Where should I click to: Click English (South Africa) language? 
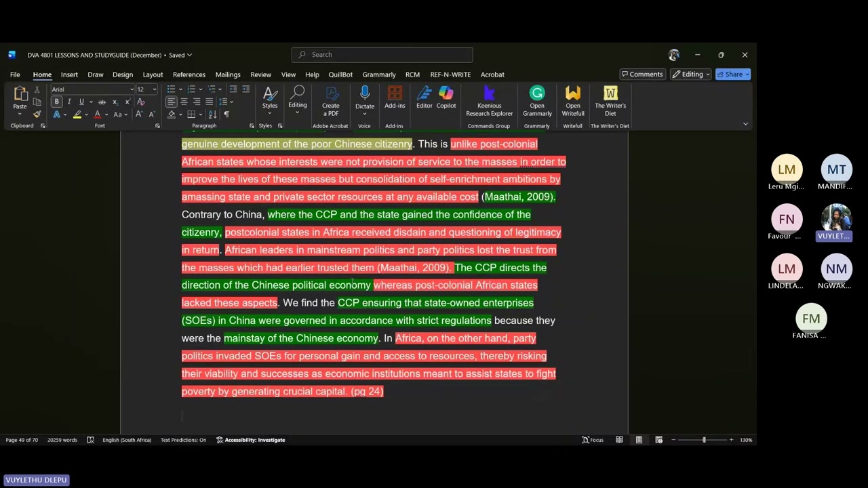[127, 440]
